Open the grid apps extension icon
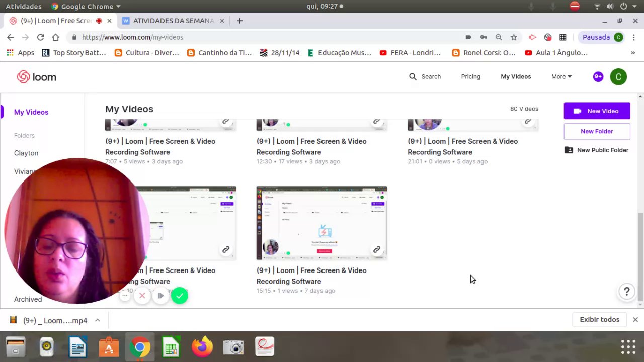The height and width of the screenshot is (362, 644). point(563,37)
